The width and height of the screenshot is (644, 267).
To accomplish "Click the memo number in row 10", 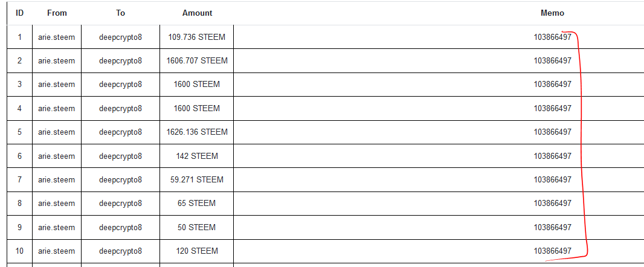I will pyautogui.click(x=552, y=251).
